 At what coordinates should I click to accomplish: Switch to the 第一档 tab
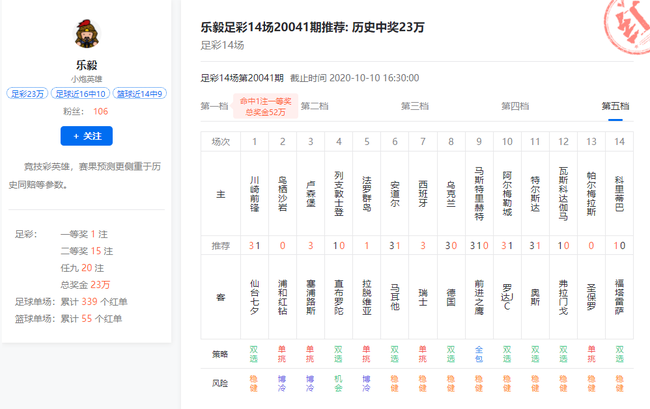coord(214,106)
